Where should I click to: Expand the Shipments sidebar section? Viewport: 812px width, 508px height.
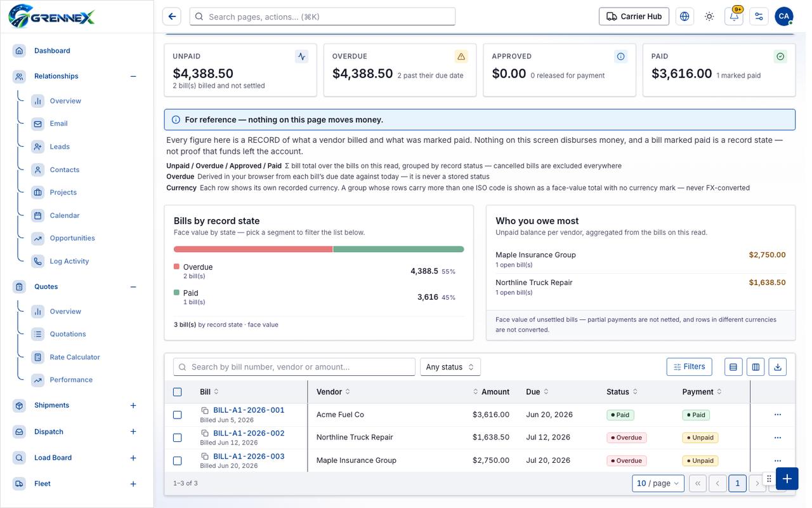[133, 405]
